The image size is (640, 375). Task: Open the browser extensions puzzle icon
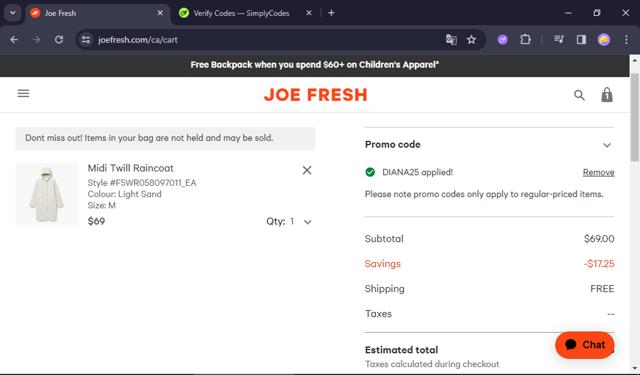525,40
